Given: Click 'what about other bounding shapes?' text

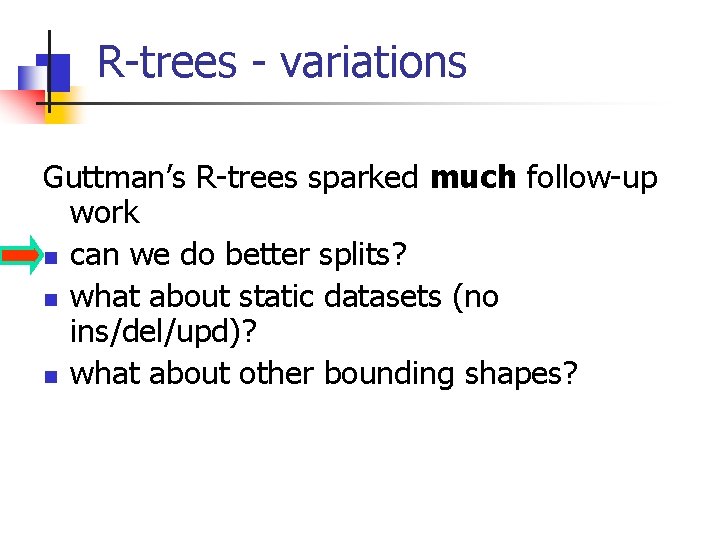Looking at the screenshot, I should point(323,374).
